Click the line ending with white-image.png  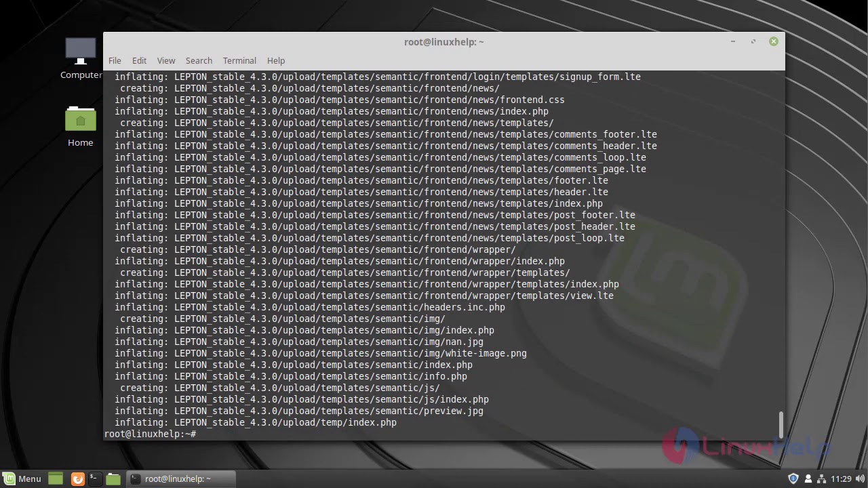(321, 353)
